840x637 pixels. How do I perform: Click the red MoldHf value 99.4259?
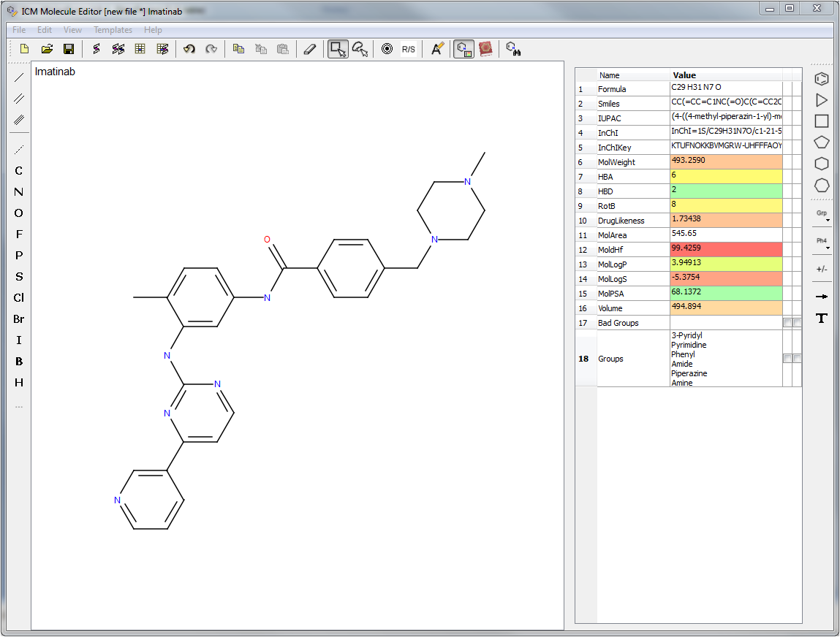click(x=726, y=249)
